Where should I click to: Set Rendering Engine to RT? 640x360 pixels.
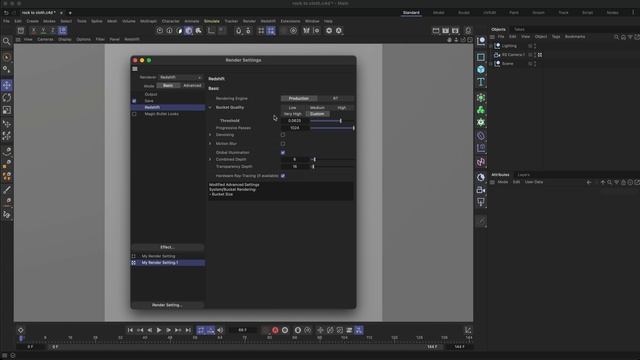pyautogui.click(x=336, y=98)
